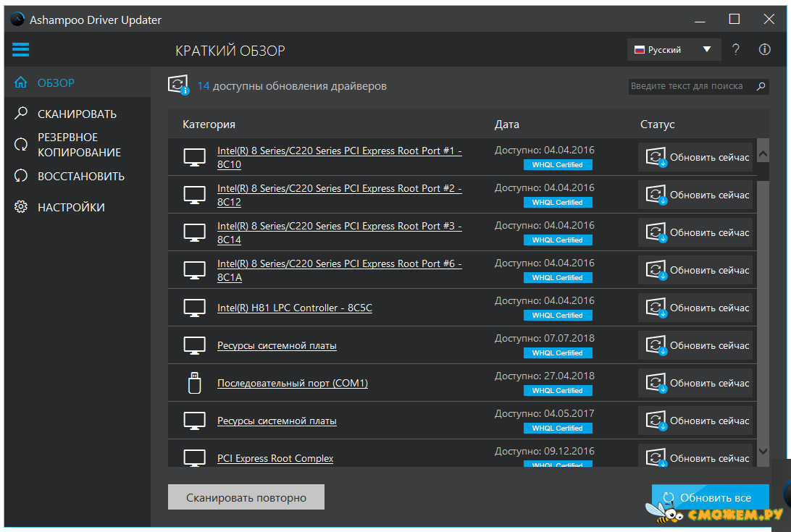Click monitor icon for H81 LPC Controller
The height and width of the screenshot is (532, 791).
[194, 308]
